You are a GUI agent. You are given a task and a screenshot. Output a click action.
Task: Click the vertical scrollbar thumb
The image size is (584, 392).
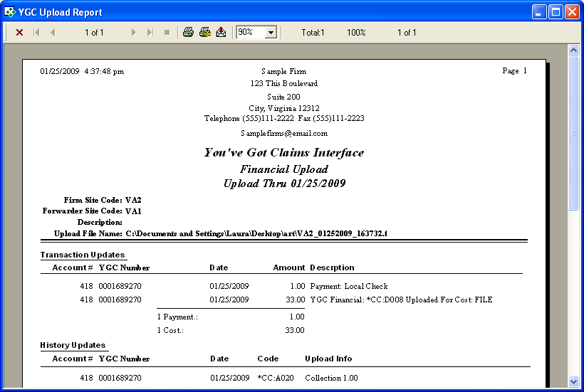pos(573,134)
